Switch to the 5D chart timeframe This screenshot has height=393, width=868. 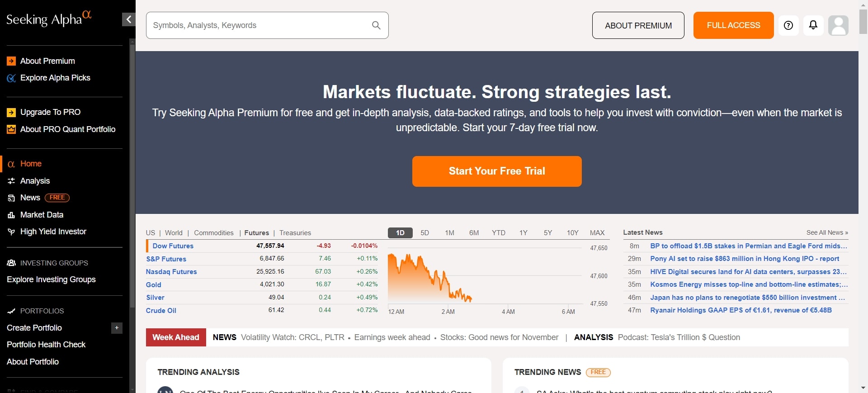tap(425, 232)
